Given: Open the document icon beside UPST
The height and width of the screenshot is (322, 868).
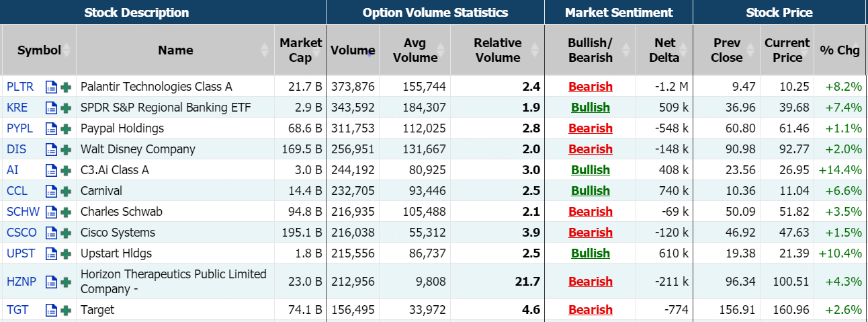Looking at the screenshot, I should tap(51, 253).
